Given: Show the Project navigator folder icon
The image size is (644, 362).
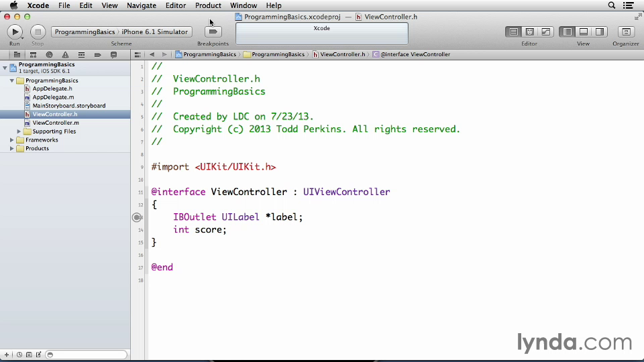Looking at the screenshot, I should 17,54.
